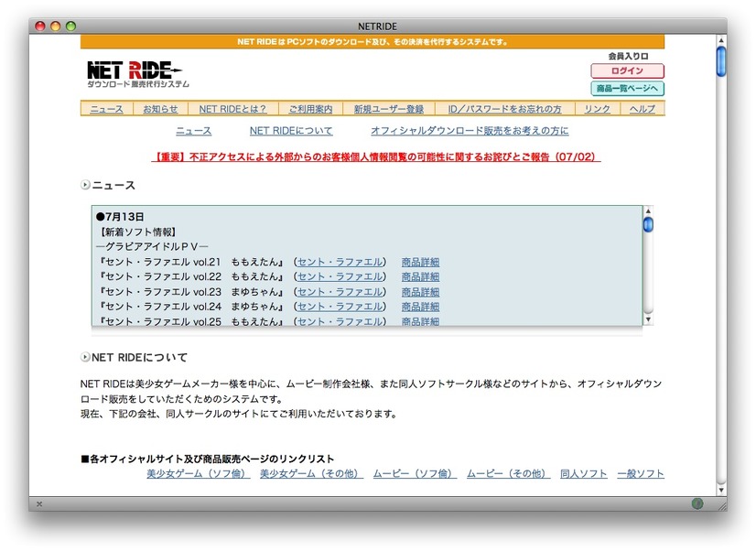Open 商品詳細 for vol.21 ももえたん
Viewport: 756px width, 551px height.
click(420, 262)
